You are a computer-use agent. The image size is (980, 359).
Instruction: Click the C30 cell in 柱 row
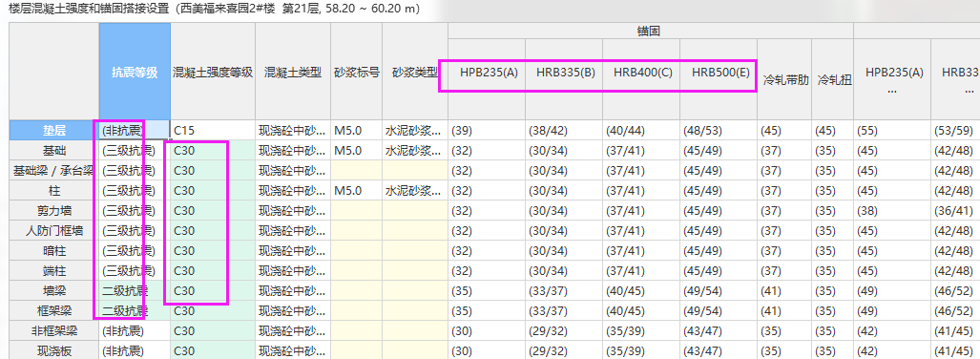click(213, 191)
